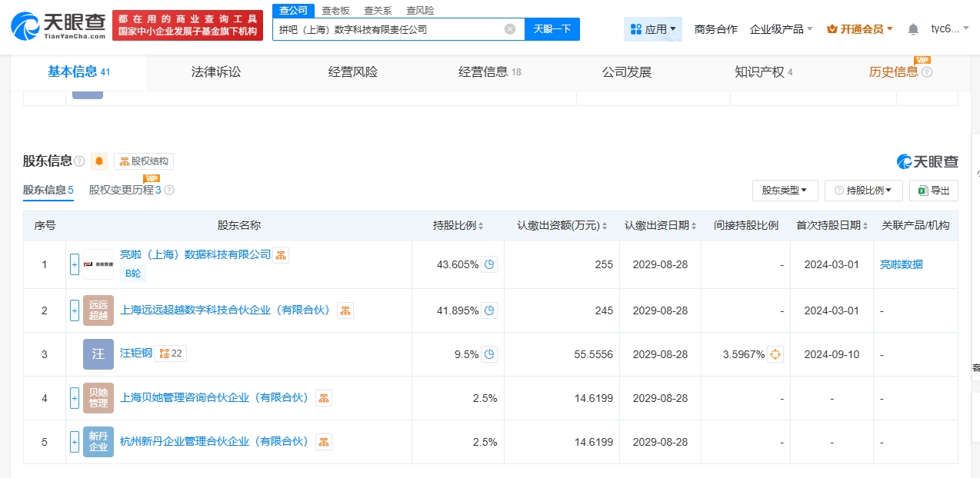Open equity structure icon for 上海远远超越数字科技合伙企业

coord(345,310)
